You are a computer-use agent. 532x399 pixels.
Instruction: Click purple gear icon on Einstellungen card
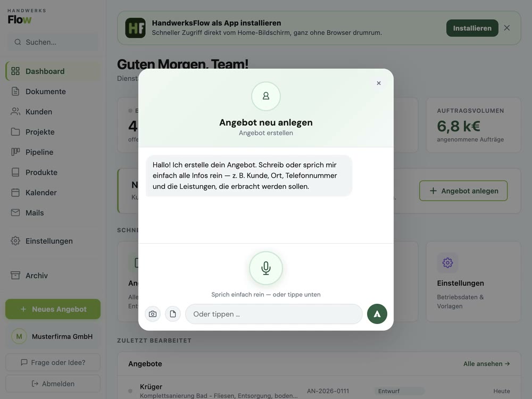447,263
